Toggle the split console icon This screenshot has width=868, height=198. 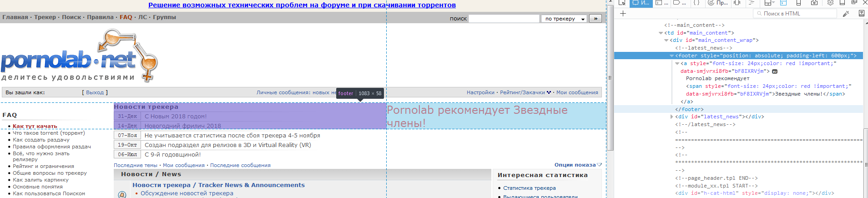[783, 3]
